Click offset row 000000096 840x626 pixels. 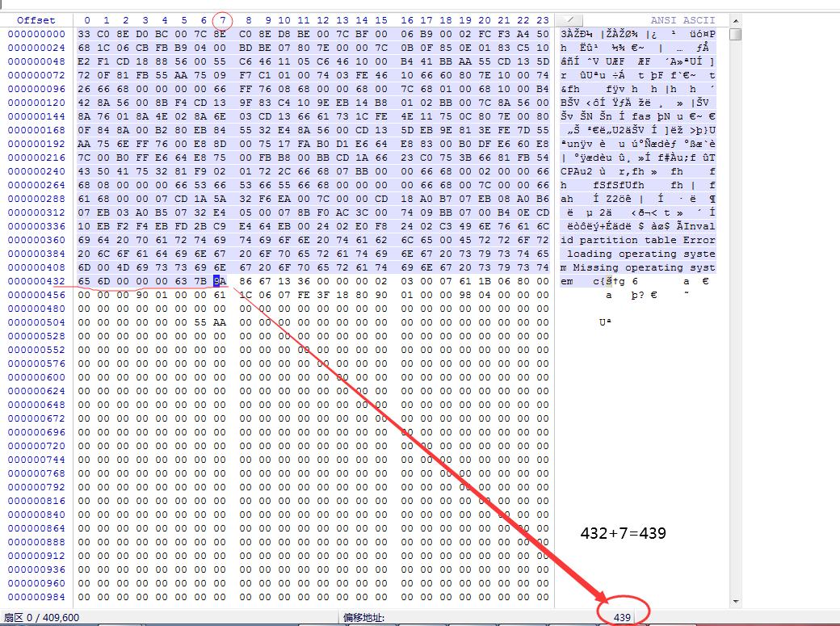pos(36,89)
